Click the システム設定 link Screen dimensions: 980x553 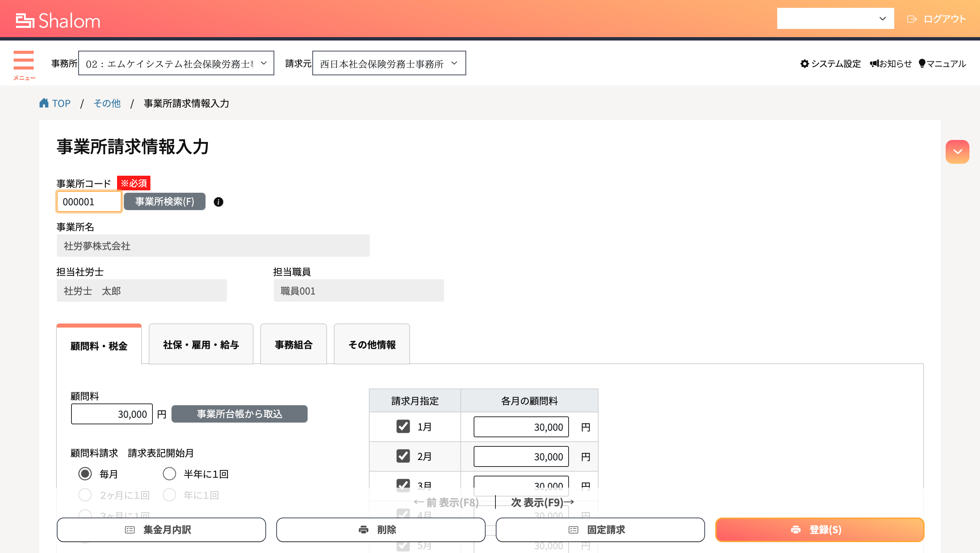click(x=836, y=64)
